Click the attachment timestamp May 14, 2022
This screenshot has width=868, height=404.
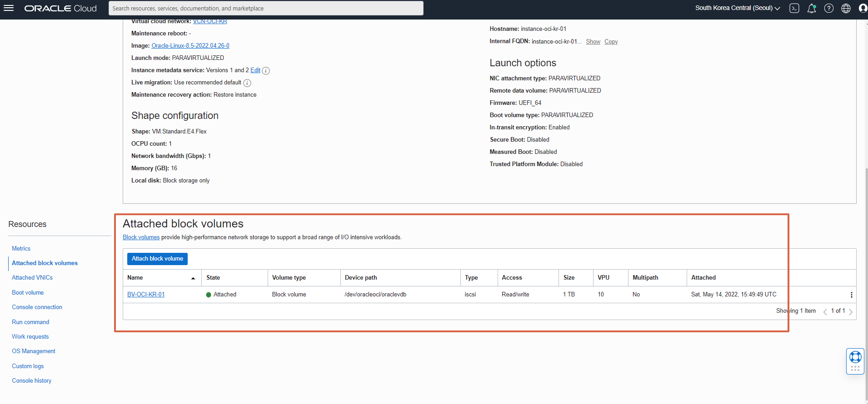point(733,294)
